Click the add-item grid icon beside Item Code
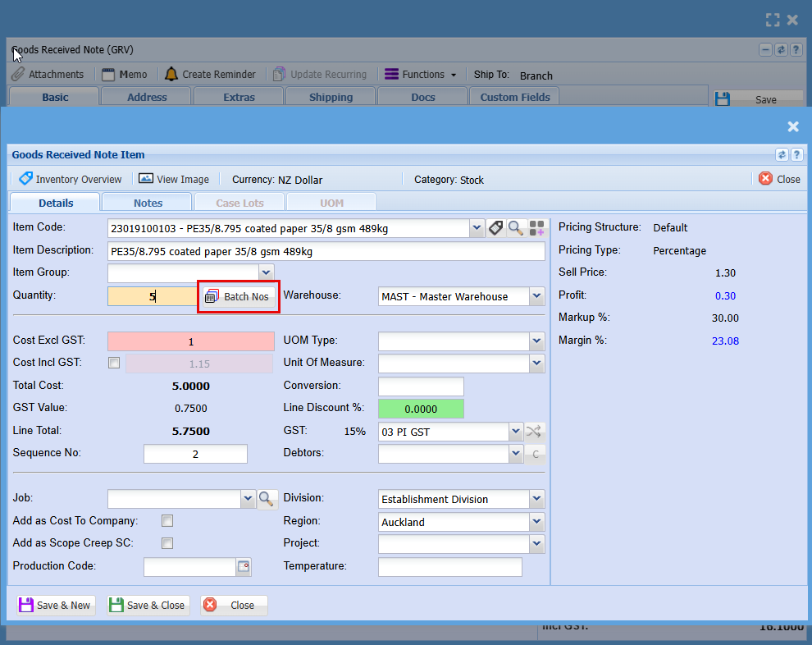812x645 pixels. point(536,228)
